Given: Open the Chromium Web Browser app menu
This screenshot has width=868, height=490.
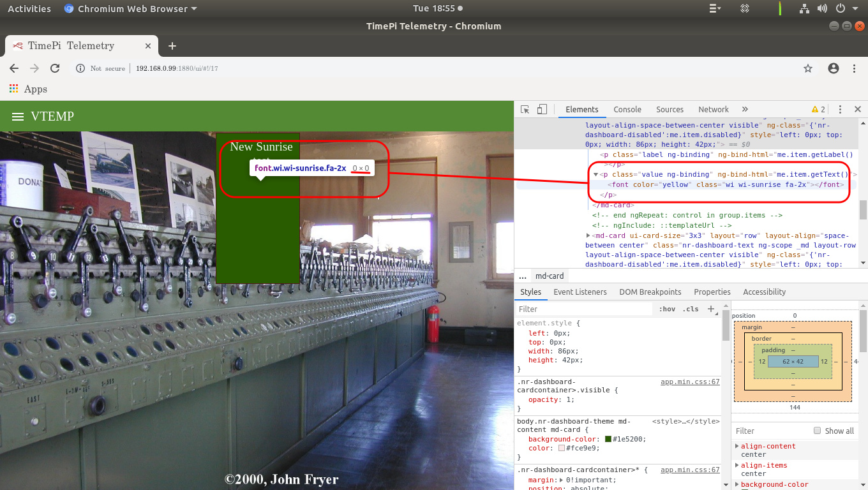Looking at the screenshot, I should (x=130, y=9).
